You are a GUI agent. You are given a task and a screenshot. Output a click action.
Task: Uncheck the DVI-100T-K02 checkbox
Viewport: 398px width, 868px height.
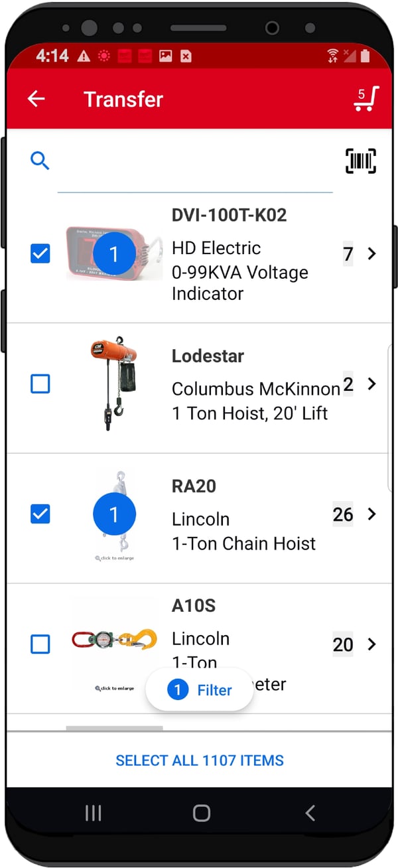click(x=40, y=253)
